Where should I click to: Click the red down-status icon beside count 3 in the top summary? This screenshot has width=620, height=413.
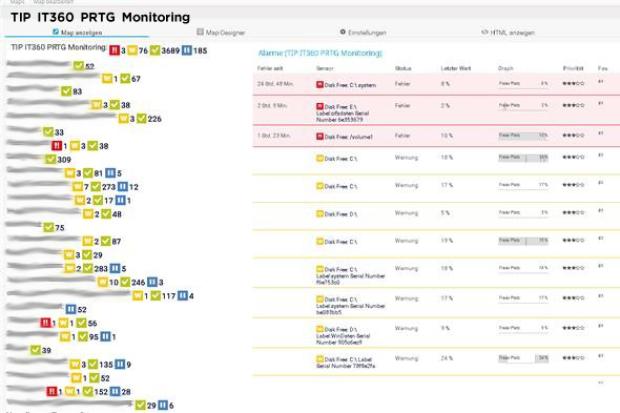pyautogui.click(x=114, y=50)
